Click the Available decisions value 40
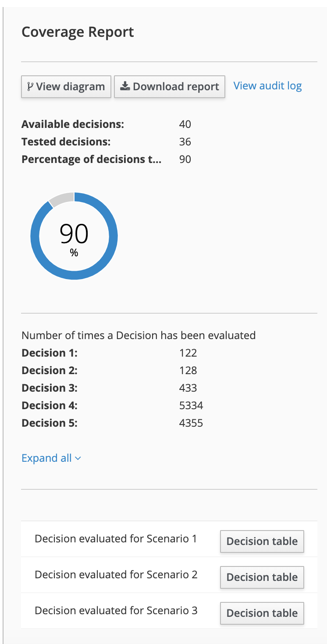The height and width of the screenshot is (644, 327). [x=185, y=124]
